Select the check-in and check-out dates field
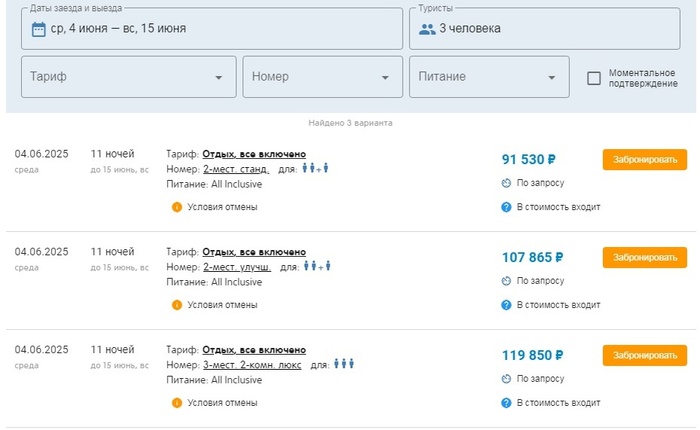The width and height of the screenshot is (700, 430). pos(212,28)
